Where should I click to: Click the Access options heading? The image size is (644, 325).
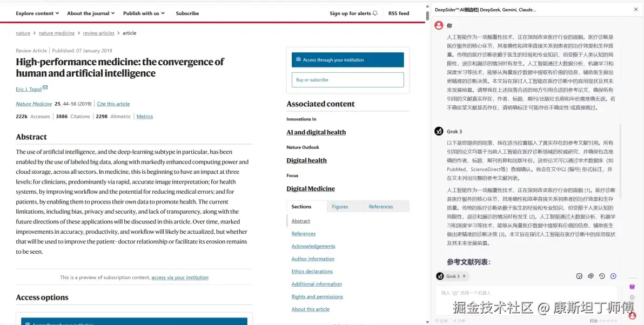click(x=42, y=297)
